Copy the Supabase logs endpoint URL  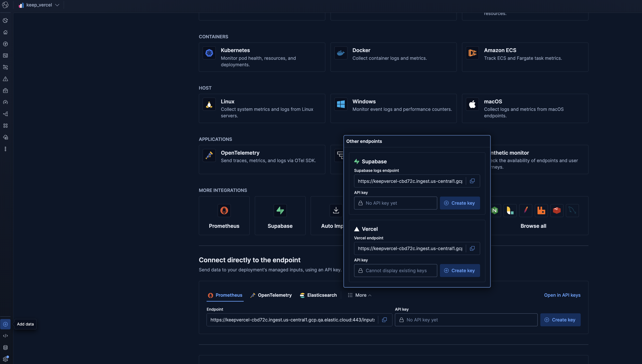click(472, 181)
